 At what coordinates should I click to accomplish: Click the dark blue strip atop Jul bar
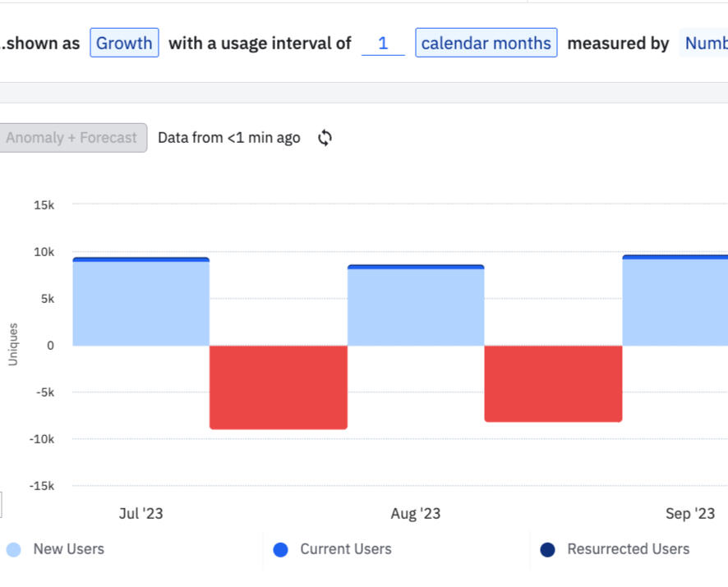(141, 259)
